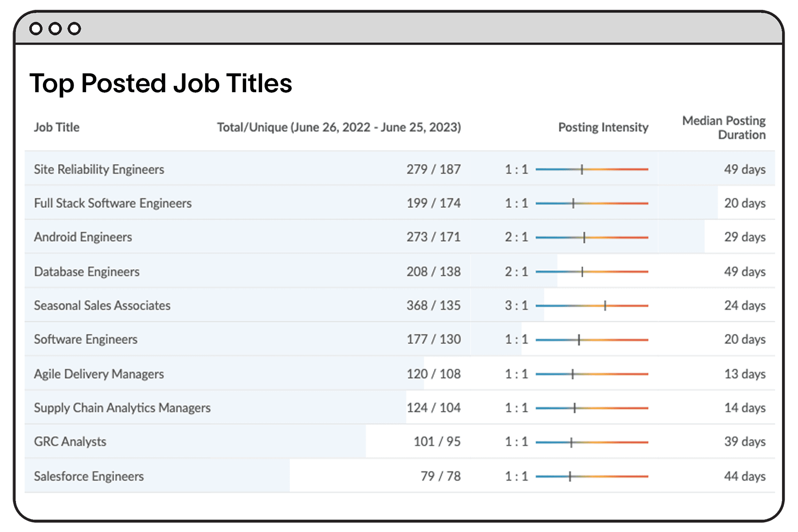Screen dimensions: 798x532
Task: Click the Median Posting Duration header
Action: (724, 128)
